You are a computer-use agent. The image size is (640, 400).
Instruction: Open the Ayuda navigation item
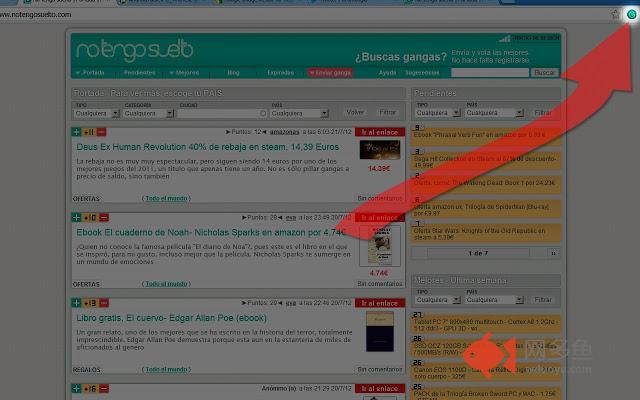pos(387,73)
